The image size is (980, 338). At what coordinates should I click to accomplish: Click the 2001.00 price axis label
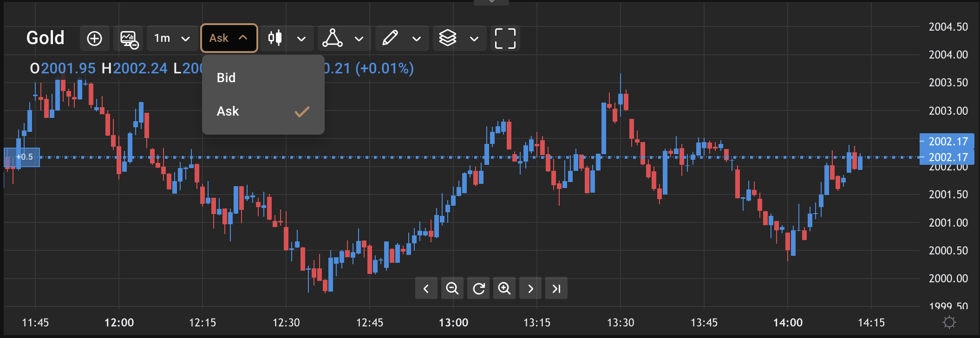click(x=948, y=223)
